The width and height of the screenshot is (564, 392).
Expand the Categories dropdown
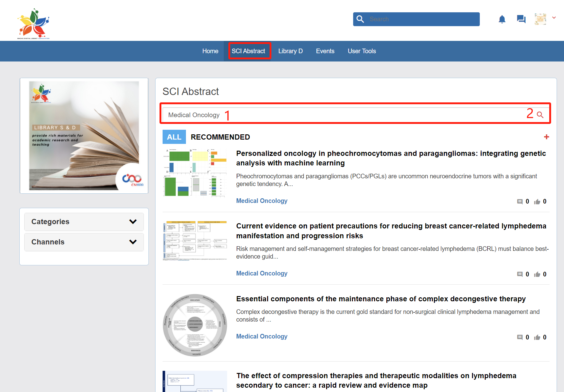84,222
